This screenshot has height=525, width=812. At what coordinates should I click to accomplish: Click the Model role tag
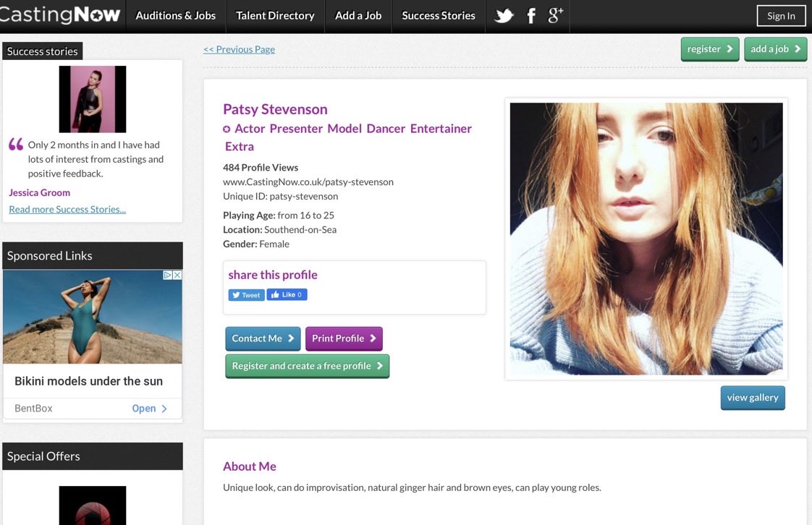[344, 129]
